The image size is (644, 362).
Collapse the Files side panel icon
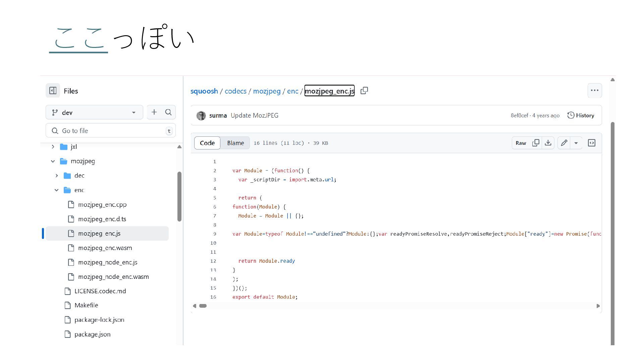tap(53, 90)
